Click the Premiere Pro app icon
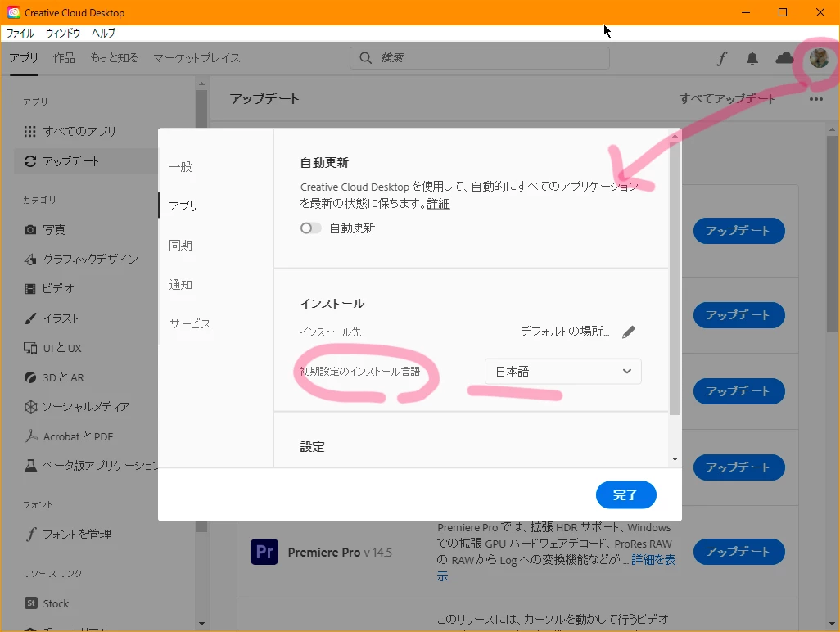 pos(264,552)
